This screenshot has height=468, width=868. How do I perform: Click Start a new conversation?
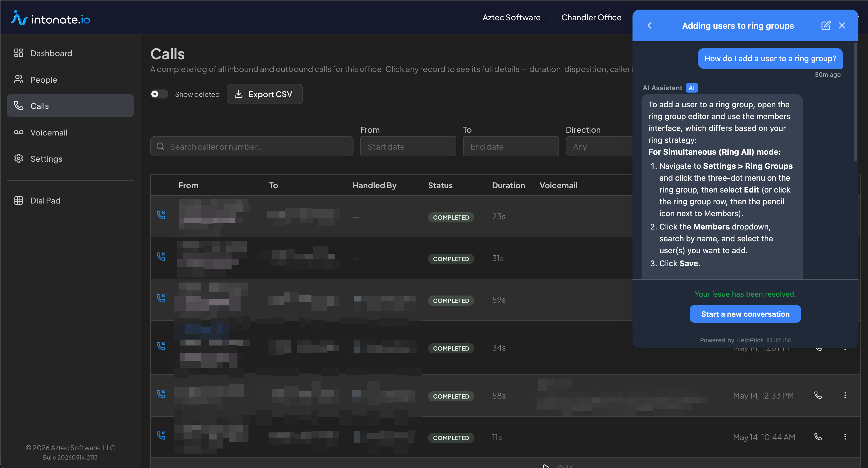pos(745,314)
